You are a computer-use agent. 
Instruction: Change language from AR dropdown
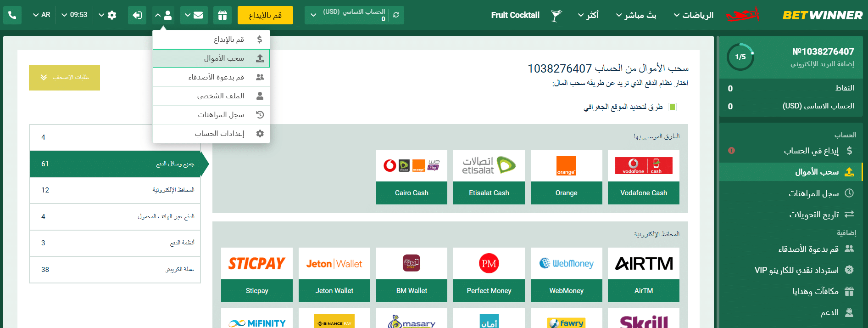tap(41, 15)
